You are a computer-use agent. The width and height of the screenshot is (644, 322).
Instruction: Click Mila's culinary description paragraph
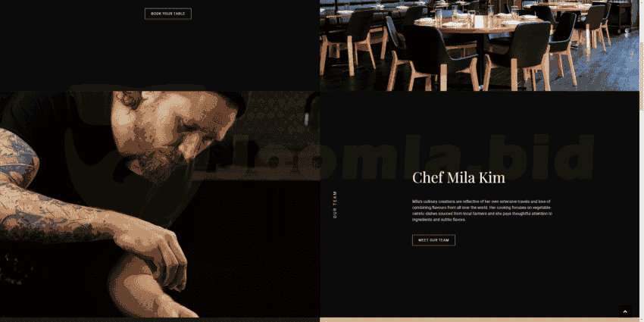click(482, 211)
